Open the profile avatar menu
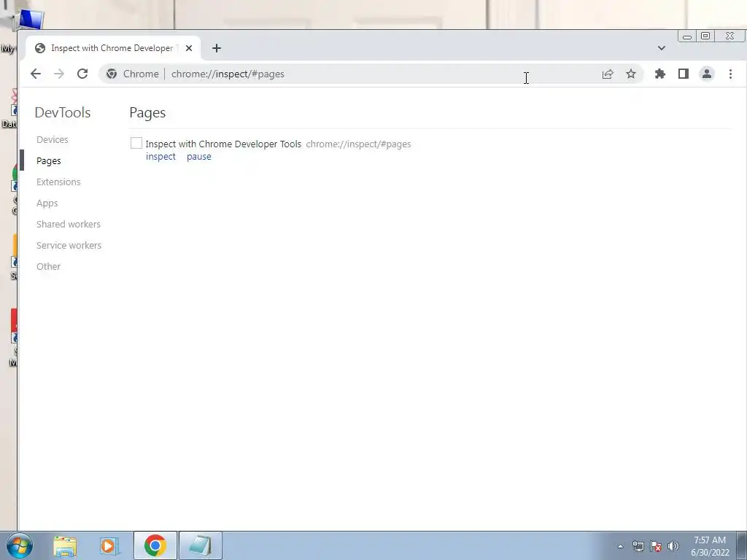 pos(706,74)
